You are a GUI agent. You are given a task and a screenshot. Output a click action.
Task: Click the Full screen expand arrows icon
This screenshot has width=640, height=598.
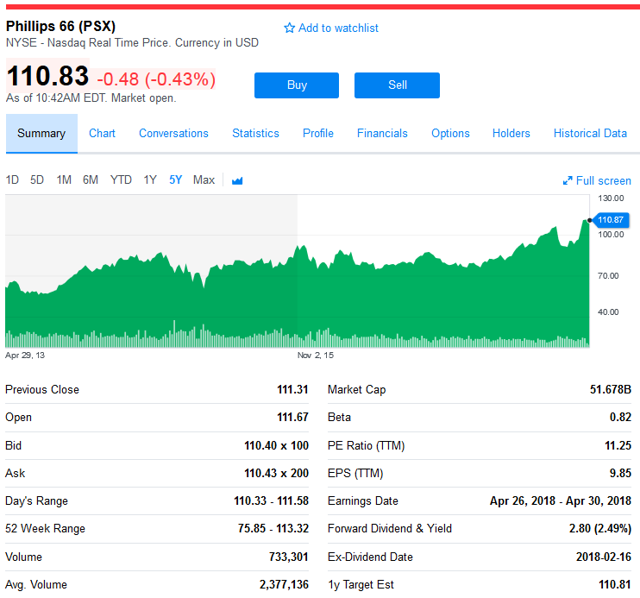click(567, 180)
